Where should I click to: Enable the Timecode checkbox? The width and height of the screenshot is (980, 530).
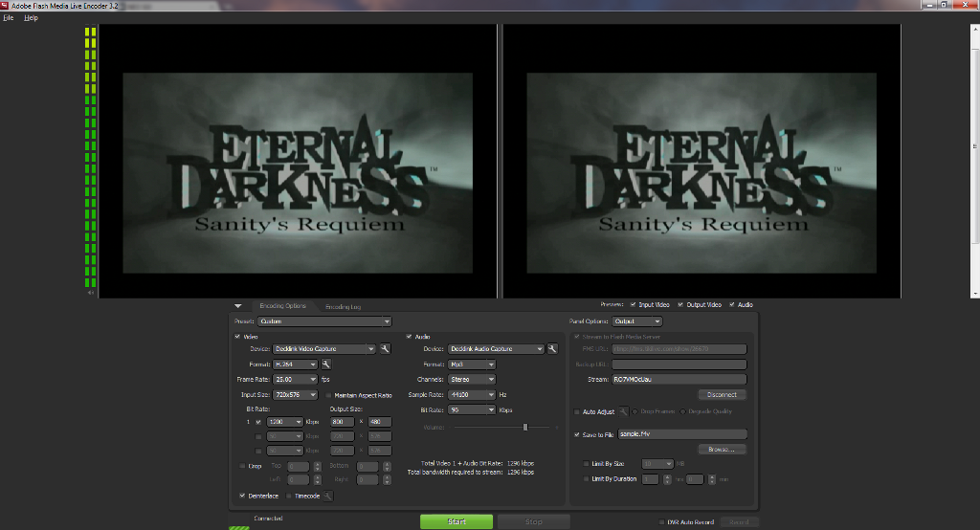click(x=289, y=496)
